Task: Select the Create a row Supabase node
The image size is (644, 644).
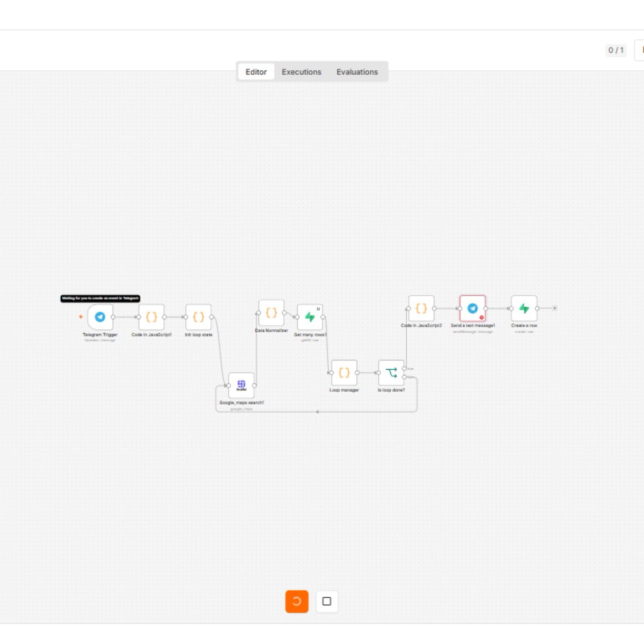Action: 524,309
